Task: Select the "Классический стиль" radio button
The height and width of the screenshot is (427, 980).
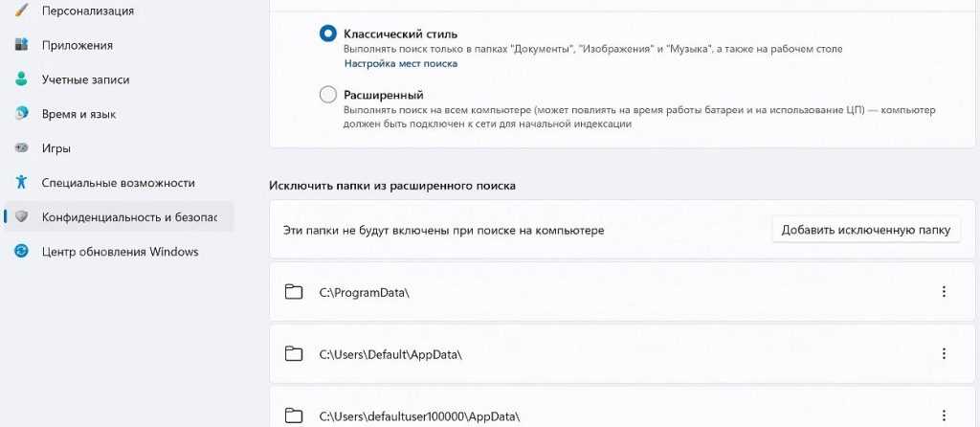Action: click(328, 34)
